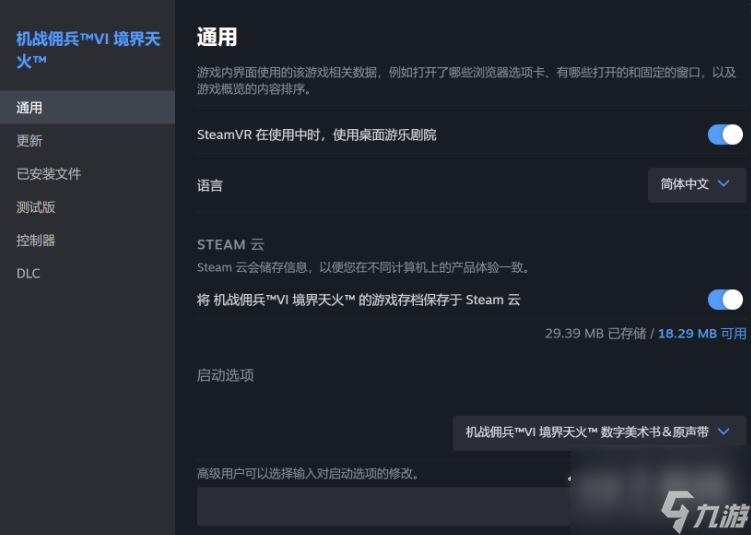751x535 pixels.
Task: Click the 语言 label
Action: pos(210,185)
